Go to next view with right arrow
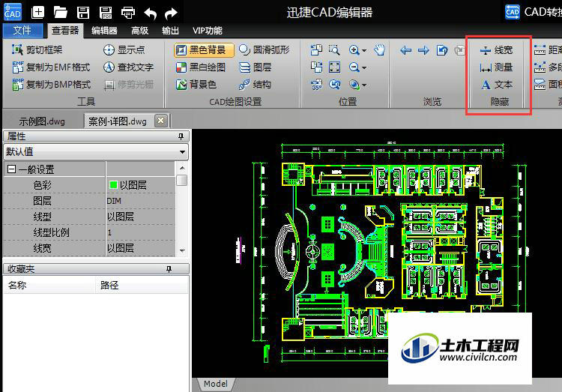Screen dimensions: 562x392 point(423,50)
